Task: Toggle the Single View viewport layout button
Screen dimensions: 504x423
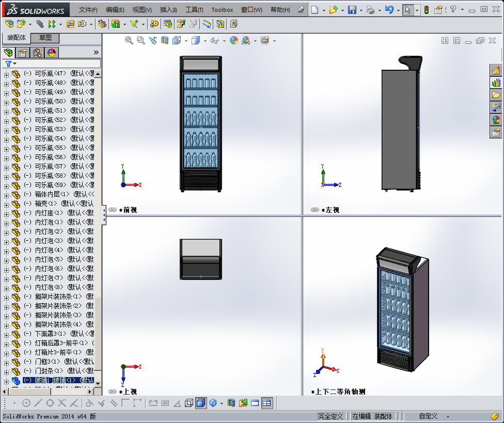Action: pos(255,403)
